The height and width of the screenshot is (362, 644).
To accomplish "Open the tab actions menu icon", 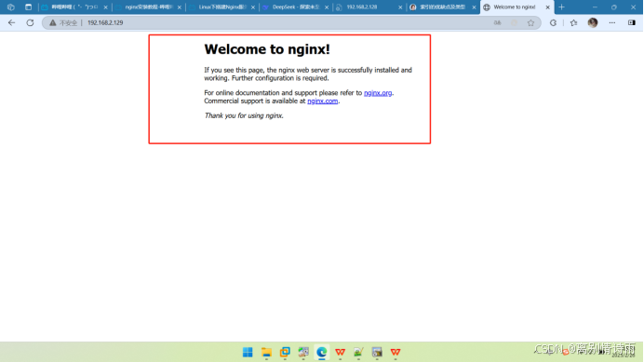I will point(28,7).
